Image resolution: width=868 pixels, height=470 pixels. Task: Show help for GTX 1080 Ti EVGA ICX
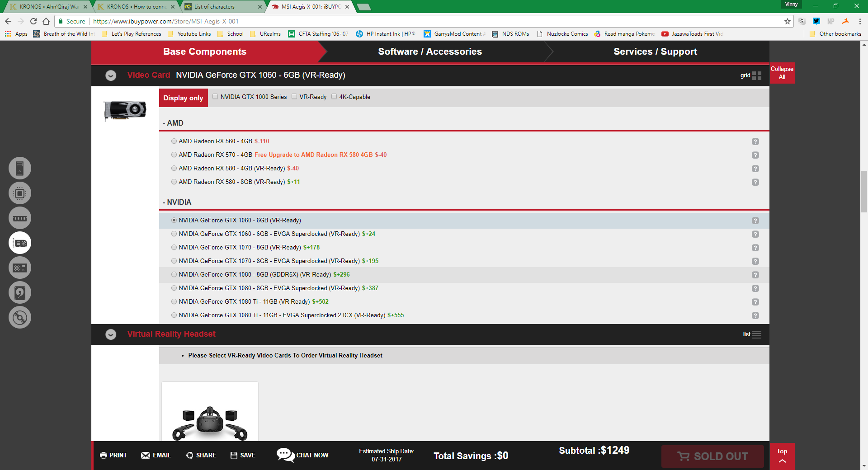coord(755,315)
